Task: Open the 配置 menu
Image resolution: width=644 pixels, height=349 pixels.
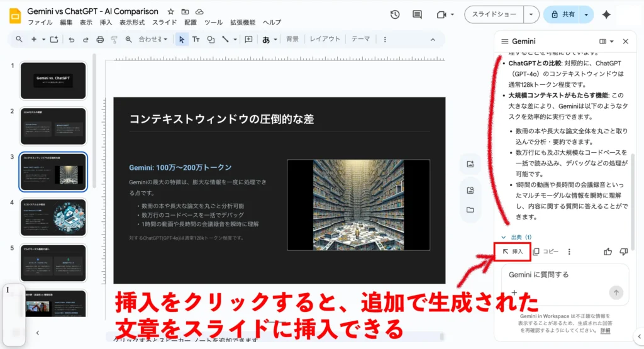Action: 190,23
